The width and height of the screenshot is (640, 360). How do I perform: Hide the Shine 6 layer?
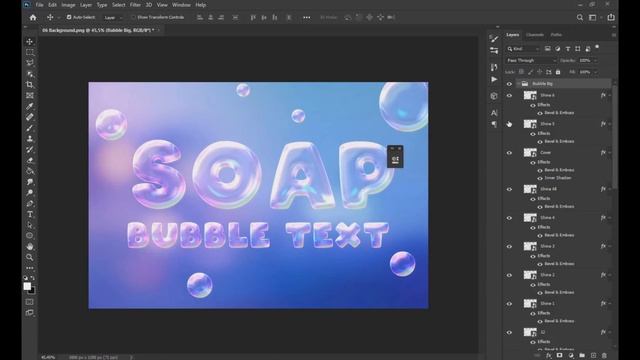pos(509,96)
